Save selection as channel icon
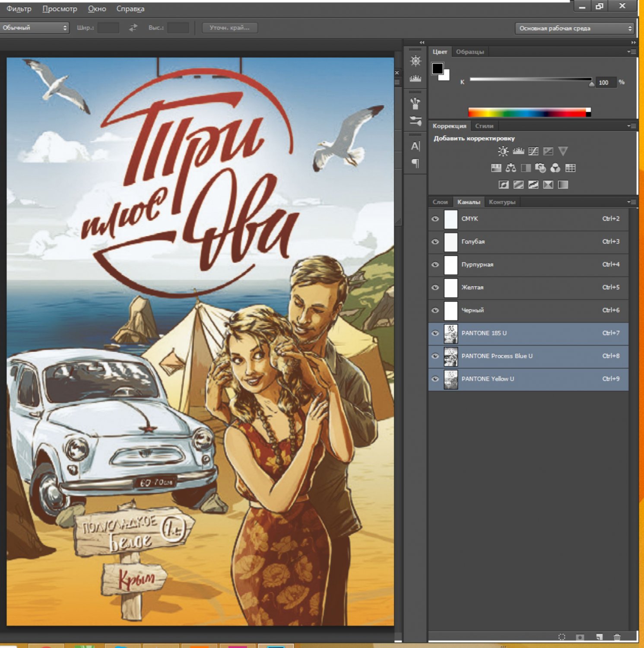Screen dimensions: 644x648 point(580,637)
